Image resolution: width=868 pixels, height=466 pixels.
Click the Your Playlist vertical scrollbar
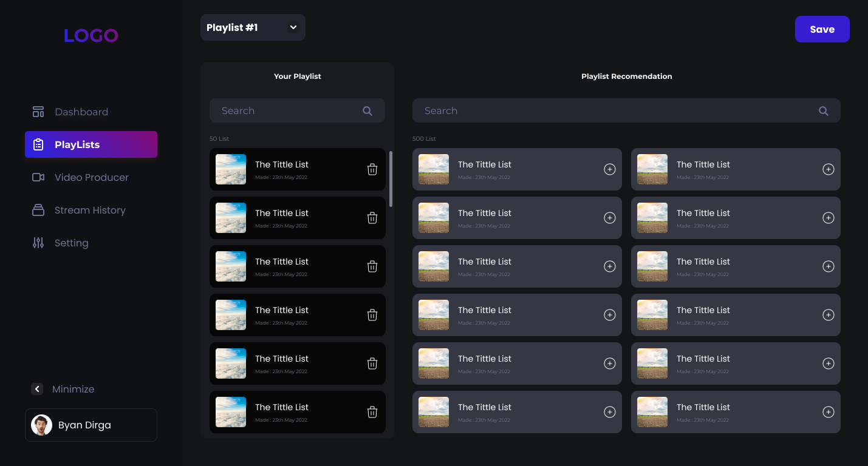pyautogui.click(x=391, y=179)
